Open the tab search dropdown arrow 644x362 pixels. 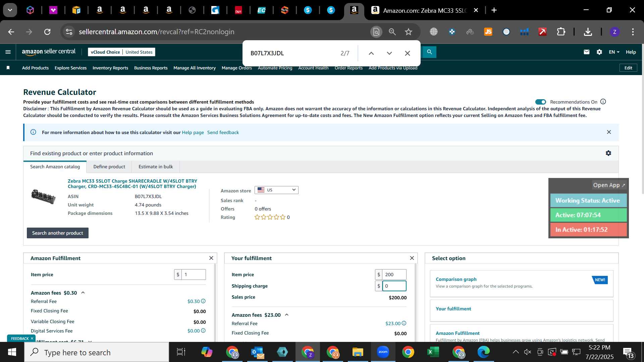(x=10, y=10)
